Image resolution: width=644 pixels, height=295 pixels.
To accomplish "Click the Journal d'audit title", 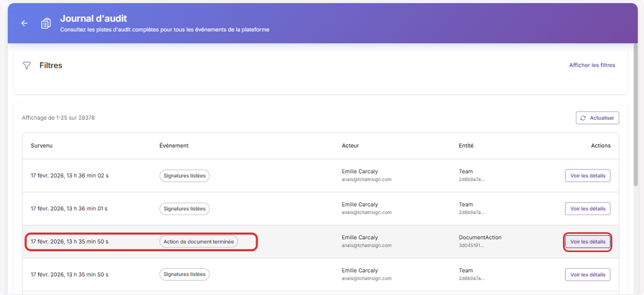I will [93, 19].
